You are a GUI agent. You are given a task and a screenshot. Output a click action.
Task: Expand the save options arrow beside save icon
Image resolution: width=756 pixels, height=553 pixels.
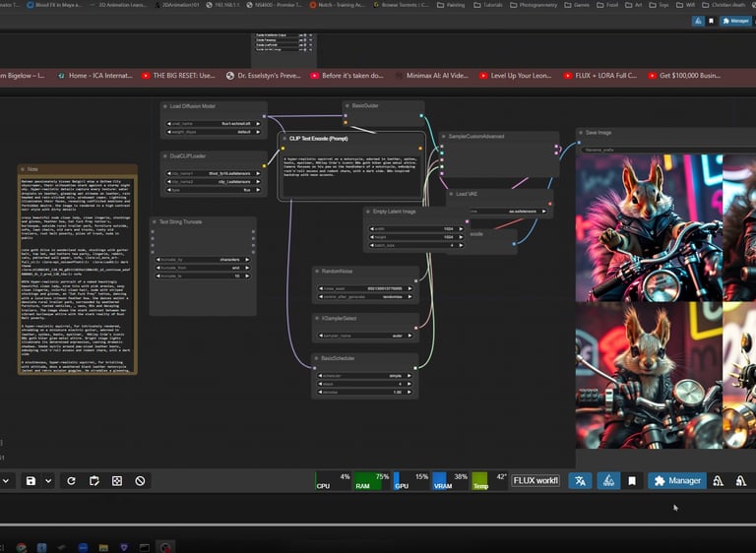point(49,480)
